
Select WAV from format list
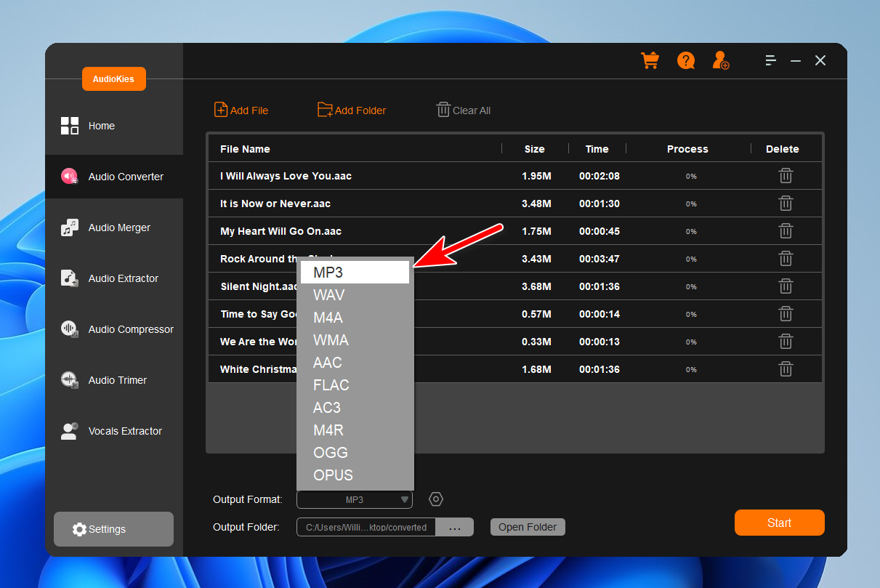click(x=355, y=295)
